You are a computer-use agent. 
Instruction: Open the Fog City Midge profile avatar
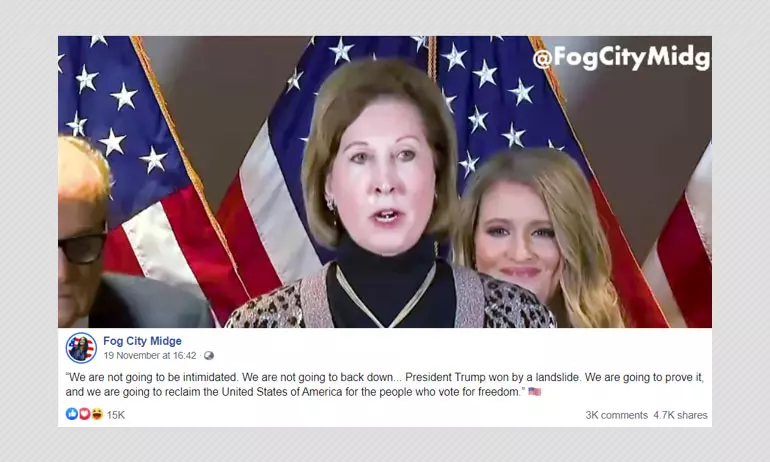pyautogui.click(x=81, y=348)
